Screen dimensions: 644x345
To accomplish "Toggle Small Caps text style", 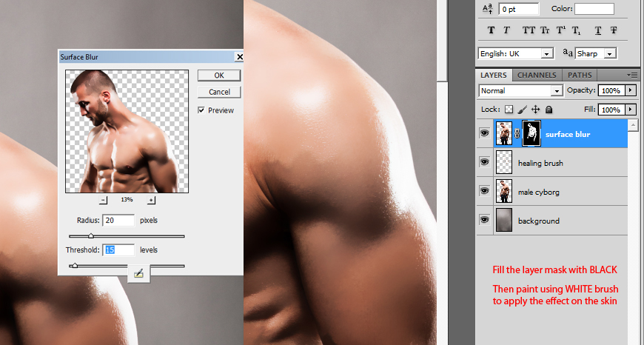I will [x=545, y=30].
